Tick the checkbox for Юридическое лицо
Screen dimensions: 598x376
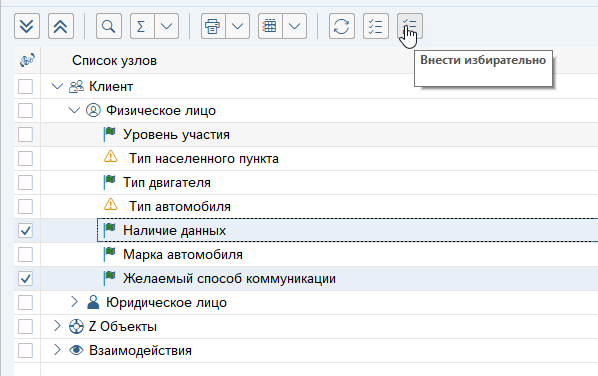pyautogui.click(x=26, y=303)
